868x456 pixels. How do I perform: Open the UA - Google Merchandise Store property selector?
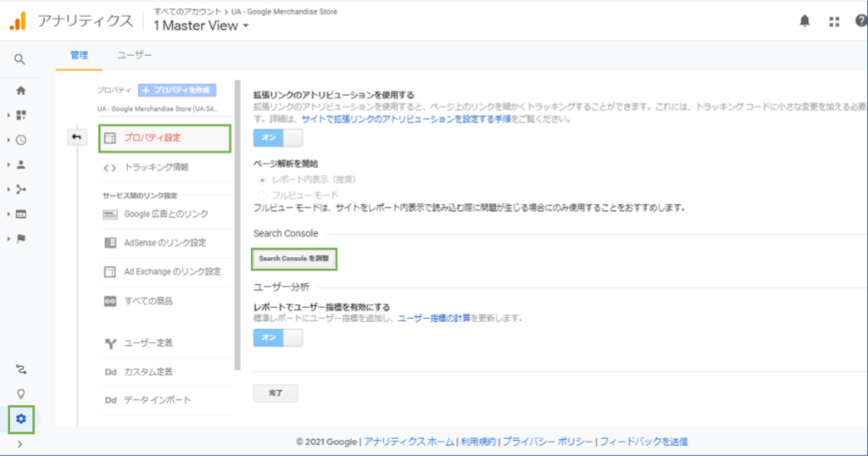(158, 109)
